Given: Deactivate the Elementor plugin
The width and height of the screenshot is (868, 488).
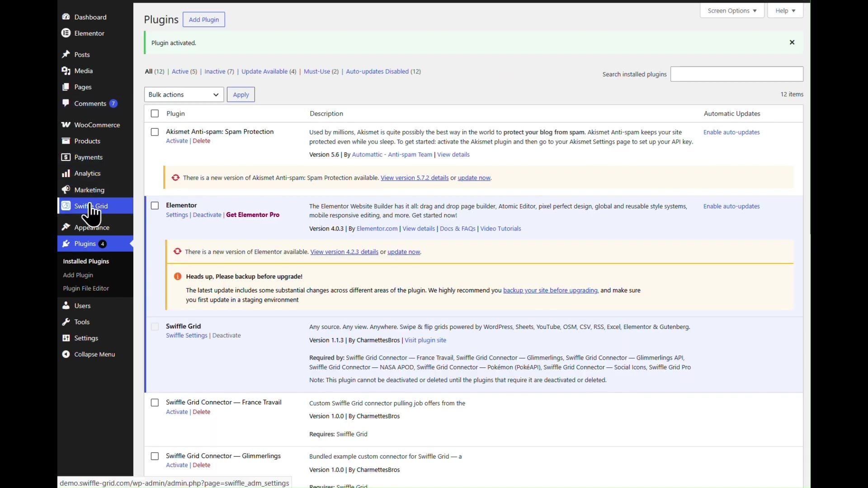Looking at the screenshot, I should point(207,215).
